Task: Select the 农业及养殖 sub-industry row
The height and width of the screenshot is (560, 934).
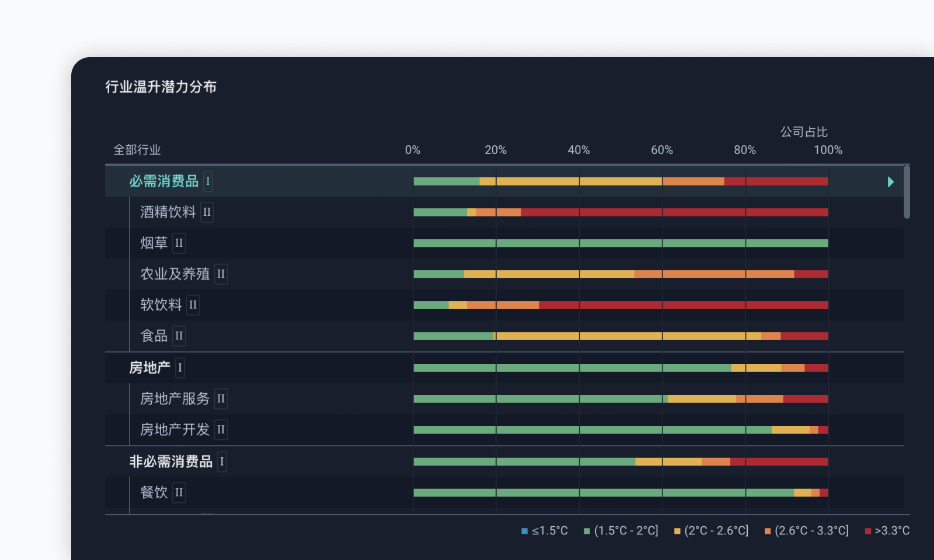Action: [x=504, y=274]
